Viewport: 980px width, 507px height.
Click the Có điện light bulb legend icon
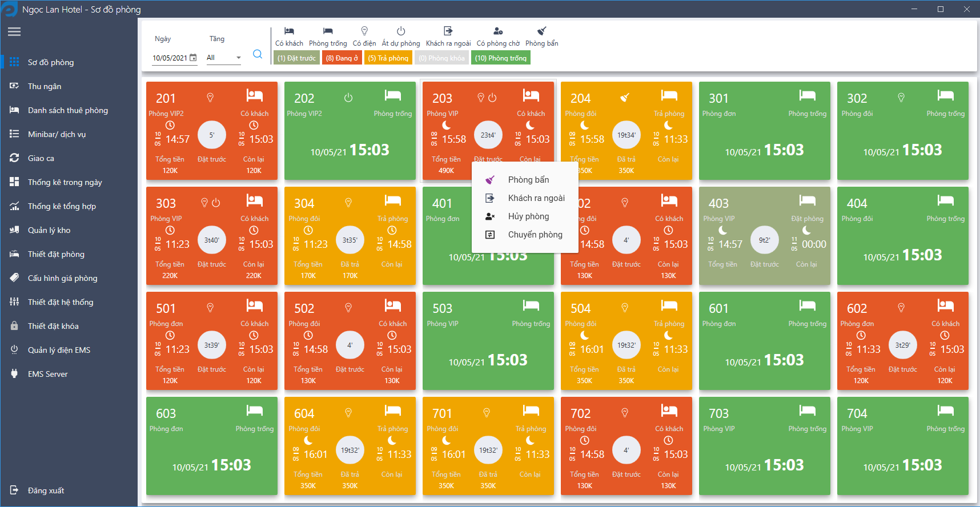point(364,31)
